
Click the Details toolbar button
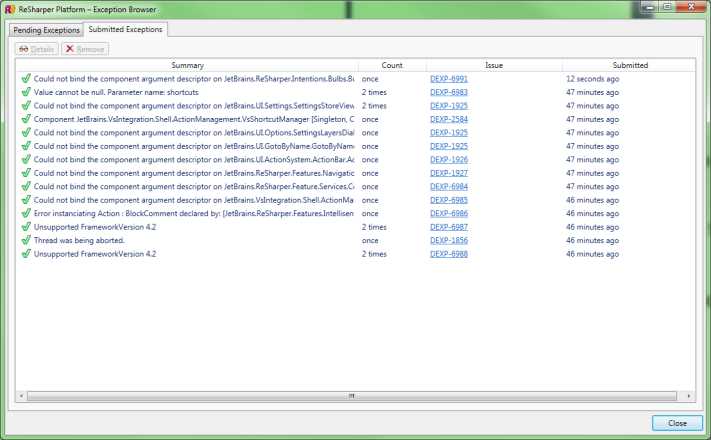pos(37,49)
